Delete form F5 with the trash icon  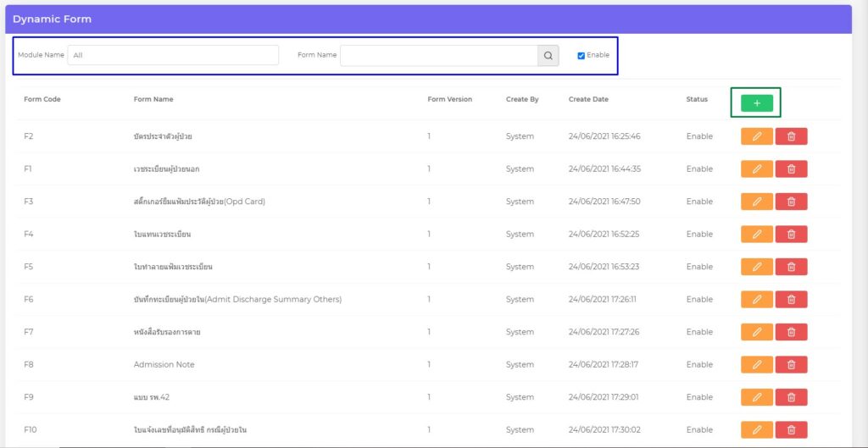791,267
